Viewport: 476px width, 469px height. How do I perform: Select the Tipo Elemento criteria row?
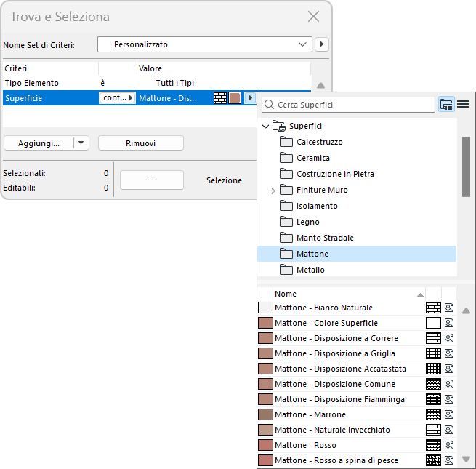click(157, 83)
